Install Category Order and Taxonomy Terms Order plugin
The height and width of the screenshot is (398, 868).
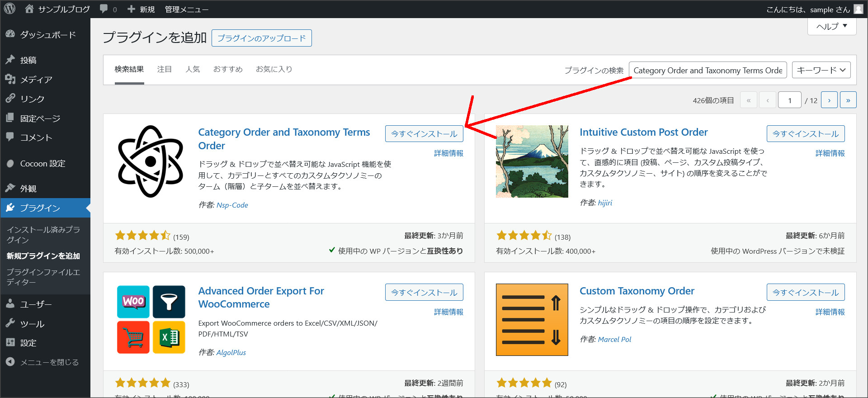(424, 134)
